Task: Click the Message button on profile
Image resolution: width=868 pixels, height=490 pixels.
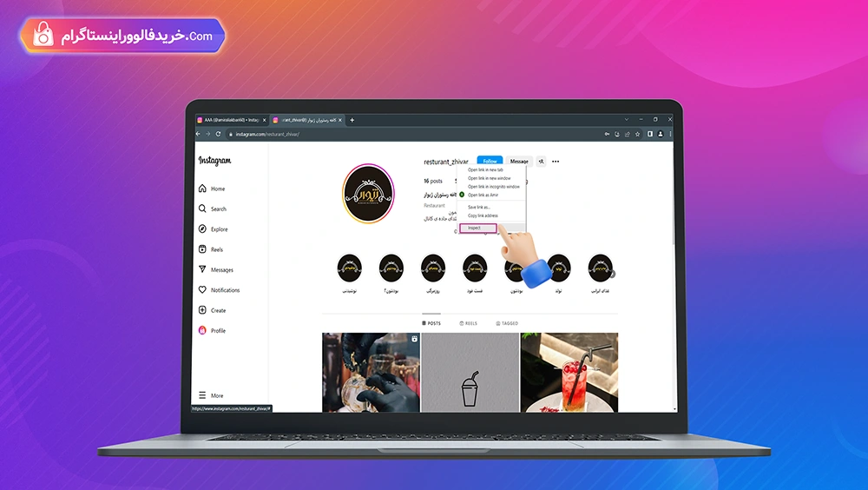Action: (519, 162)
